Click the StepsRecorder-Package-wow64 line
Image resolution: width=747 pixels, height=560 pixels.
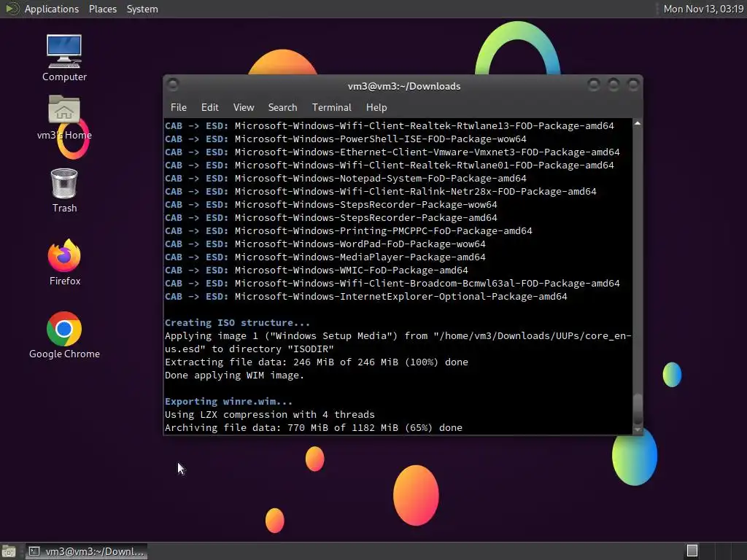(x=330, y=204)
